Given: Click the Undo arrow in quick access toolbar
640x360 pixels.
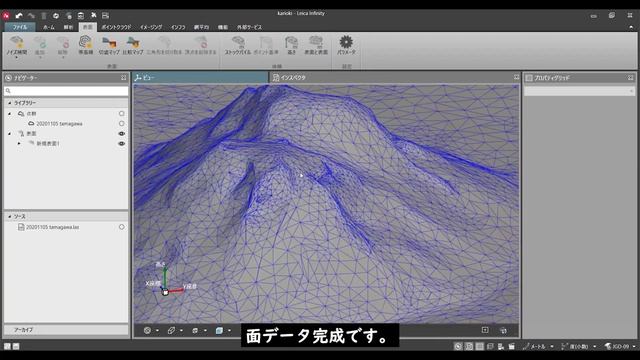Looking at the screenshot, I should click(x=19, y=16).
